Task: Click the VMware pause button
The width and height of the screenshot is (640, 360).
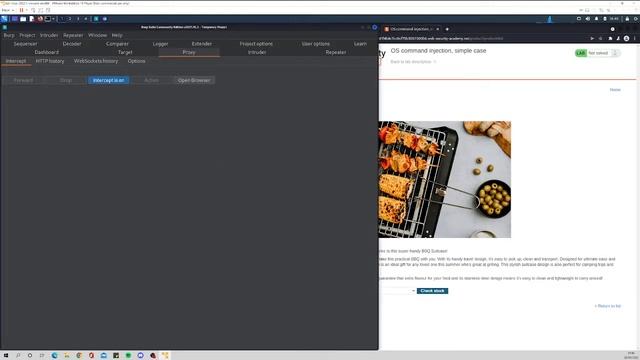Action: click(21, 10)
